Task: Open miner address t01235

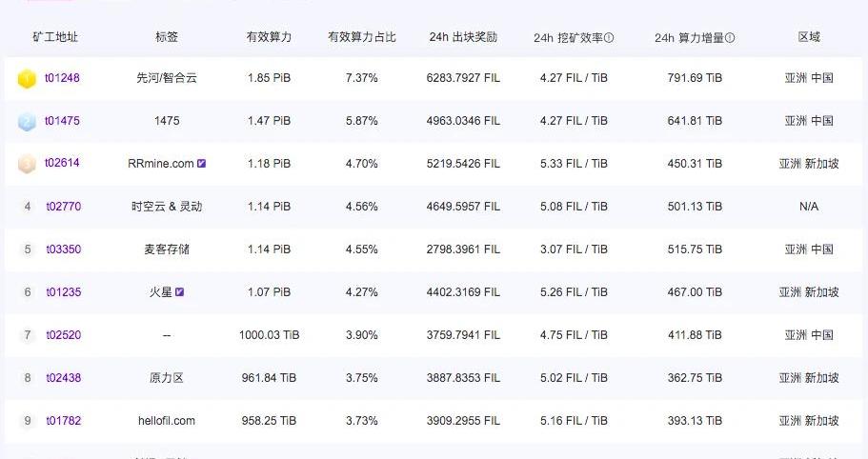Action: click(64, 292)
